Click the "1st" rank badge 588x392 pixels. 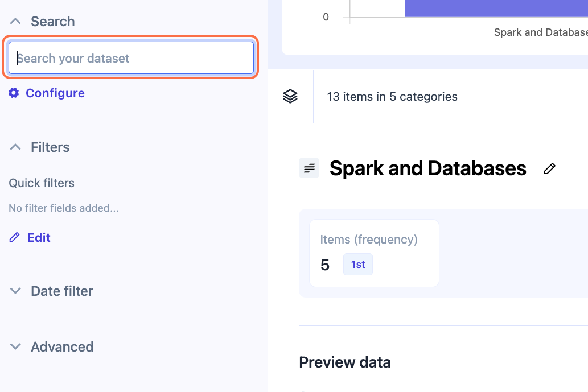[x=358, y=265]
